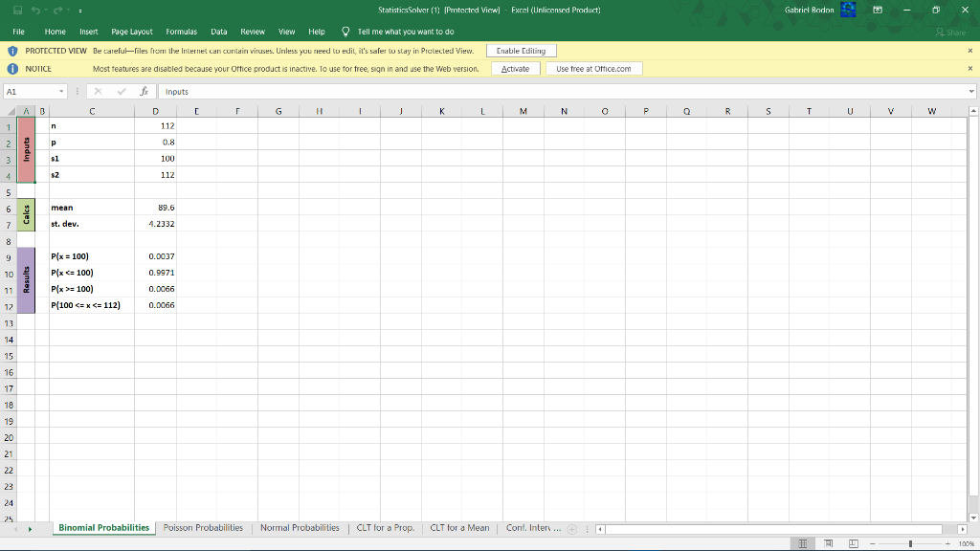Switch to Page Break Preview view icon

853,542
